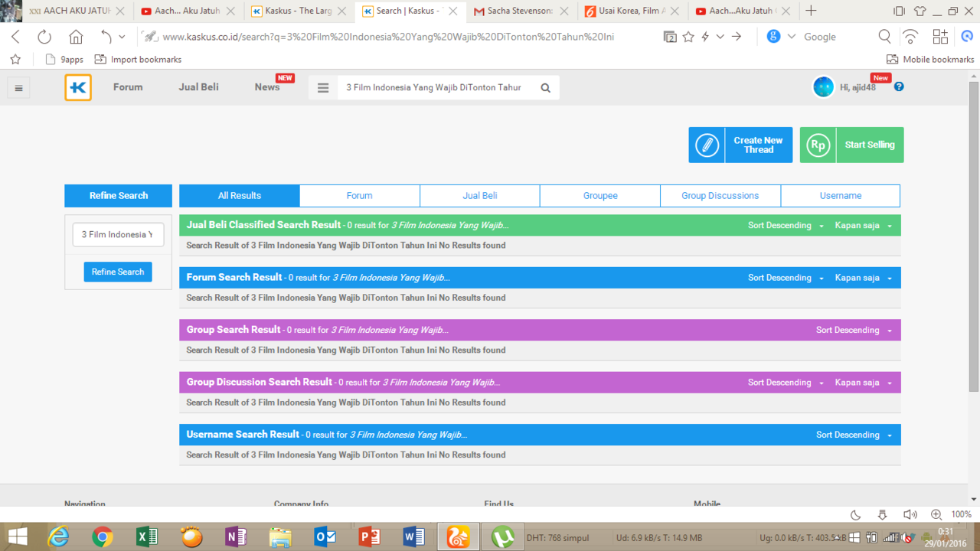Switch to the Jual Beli results tab

coord(480,196)
